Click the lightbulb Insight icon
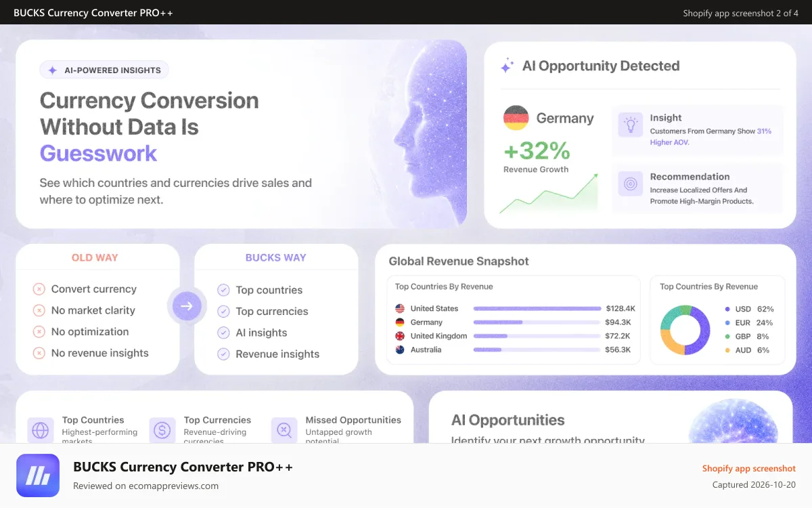The image size is (812, 508). (x=630, y=125)
